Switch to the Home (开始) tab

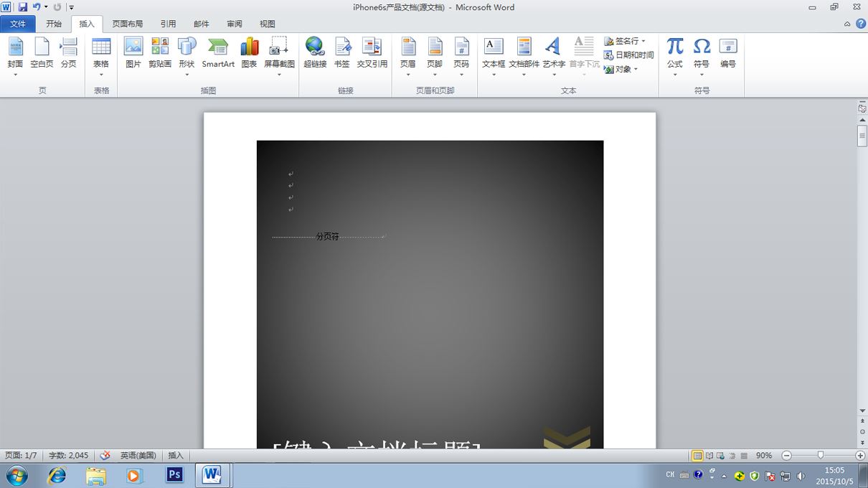(x=54, y=24)
